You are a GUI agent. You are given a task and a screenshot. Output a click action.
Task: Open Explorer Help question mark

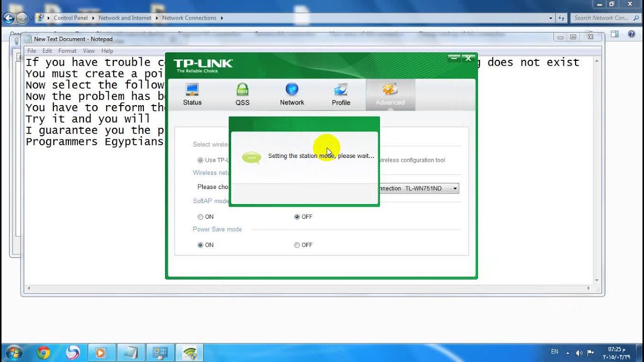coord(631,34)
